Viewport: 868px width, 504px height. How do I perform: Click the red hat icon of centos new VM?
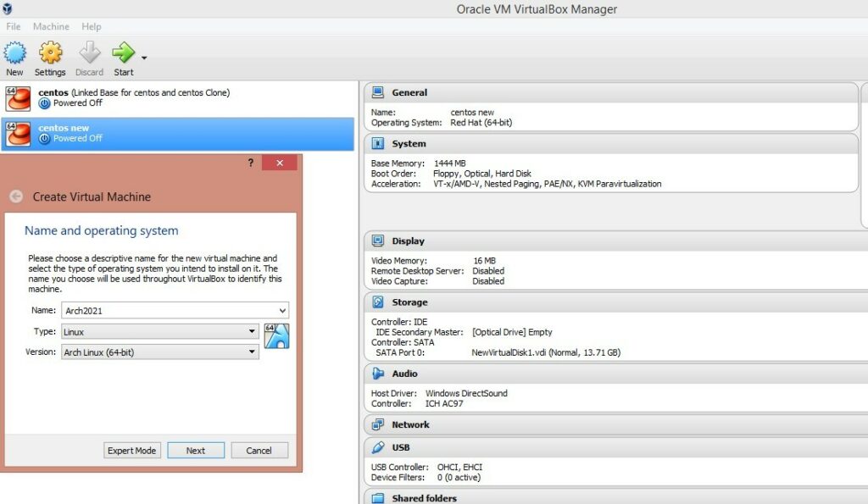[x=18, y=134]
